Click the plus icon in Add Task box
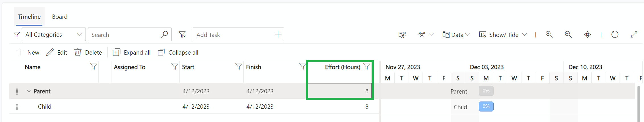Image resolution: width=644 pixels, height=122 pixels. 278,34
